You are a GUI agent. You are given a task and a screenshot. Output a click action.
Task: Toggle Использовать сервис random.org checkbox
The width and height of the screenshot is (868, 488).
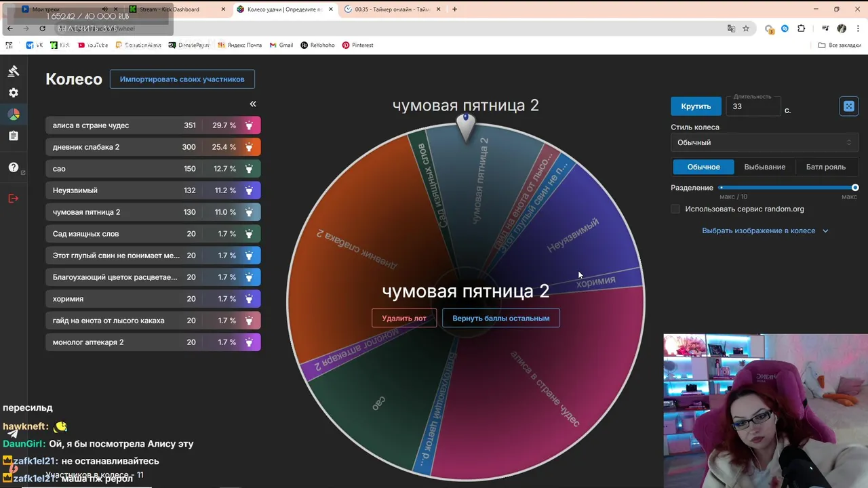[x=675, y=209]
